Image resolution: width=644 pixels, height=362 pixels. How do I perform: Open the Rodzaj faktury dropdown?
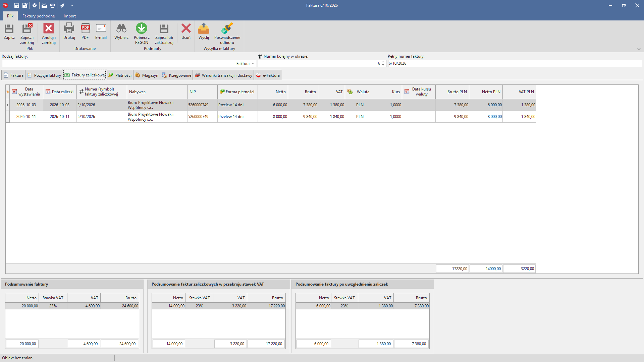coord(253,64)
